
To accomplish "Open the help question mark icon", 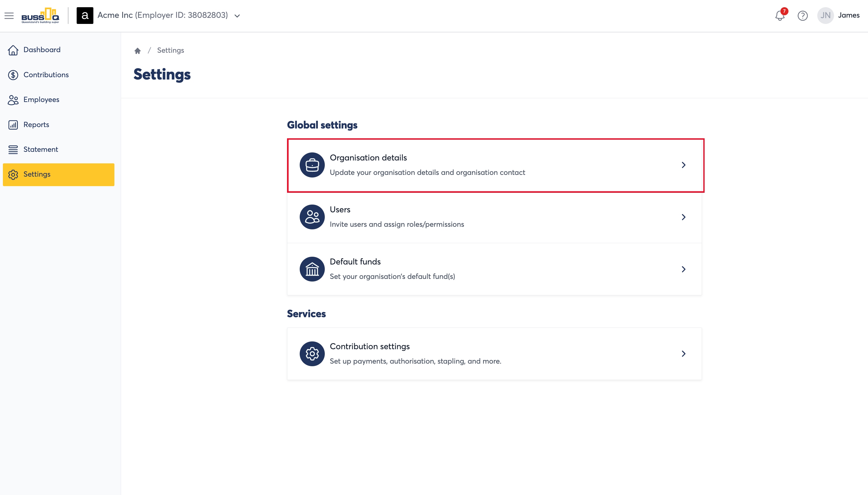I will [x=803, y=16].
